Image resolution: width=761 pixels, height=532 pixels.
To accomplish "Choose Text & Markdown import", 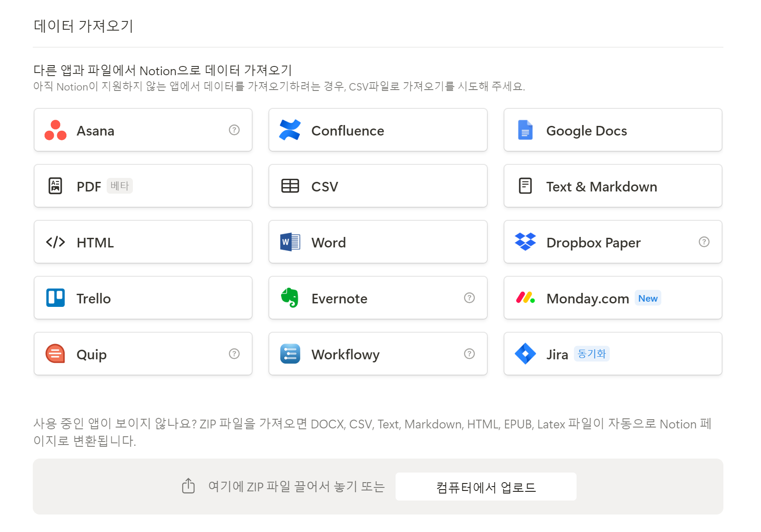I will [613, 186].
